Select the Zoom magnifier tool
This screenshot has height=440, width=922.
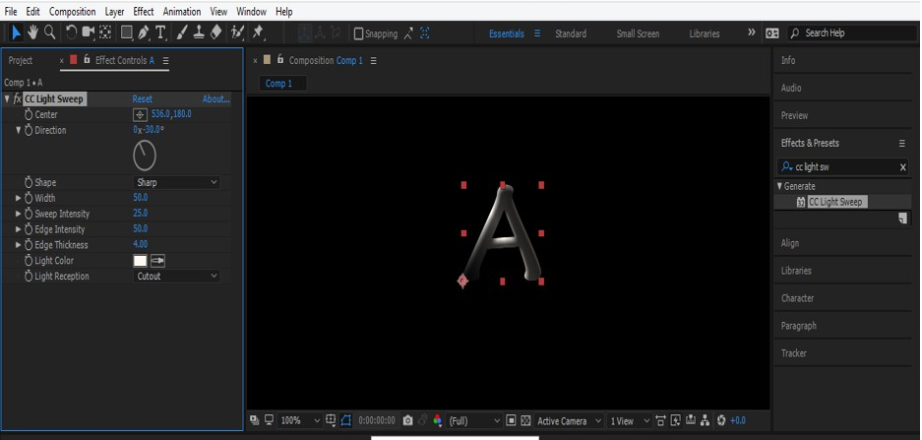point(50,33)
